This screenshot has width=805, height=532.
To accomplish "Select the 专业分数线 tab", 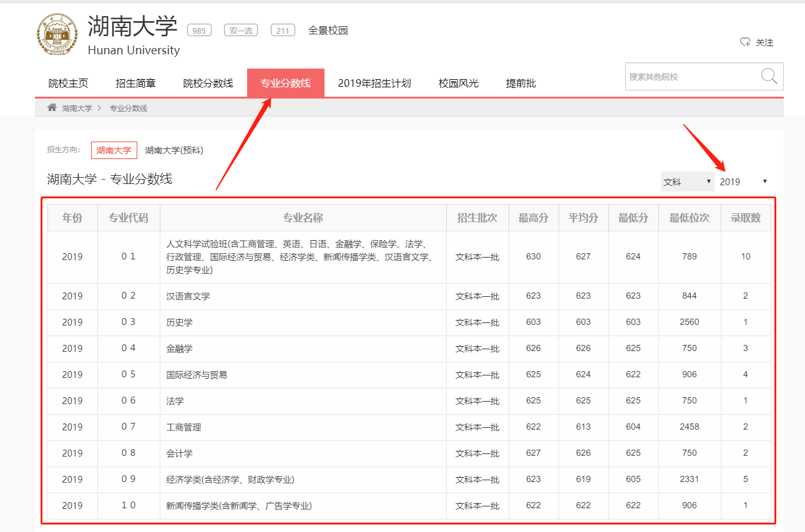I will click(286, 83).
